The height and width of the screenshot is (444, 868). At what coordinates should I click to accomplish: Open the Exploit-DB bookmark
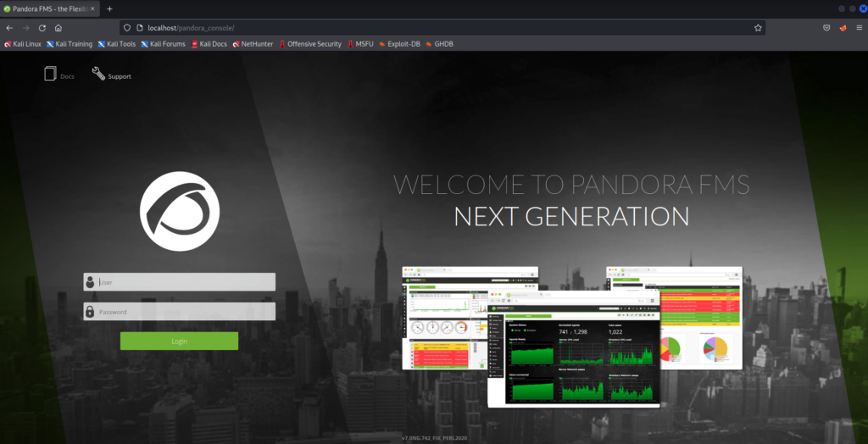coord(400,44)
